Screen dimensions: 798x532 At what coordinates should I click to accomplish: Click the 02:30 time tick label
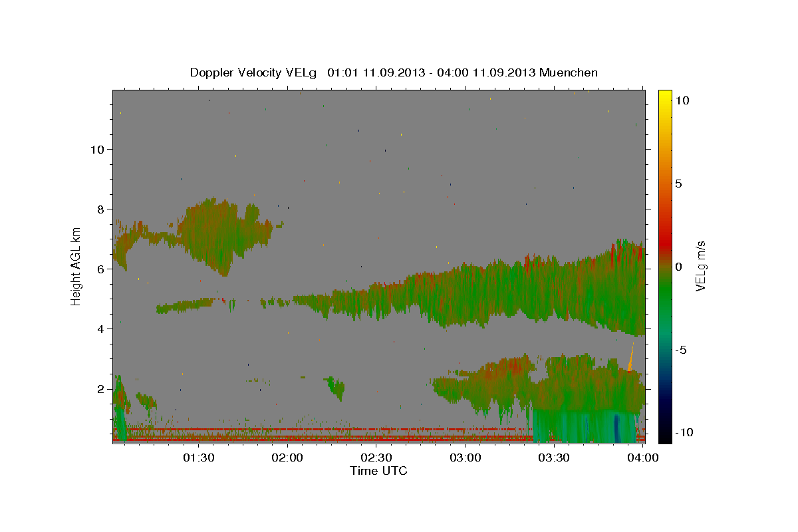tap(376, 458)
